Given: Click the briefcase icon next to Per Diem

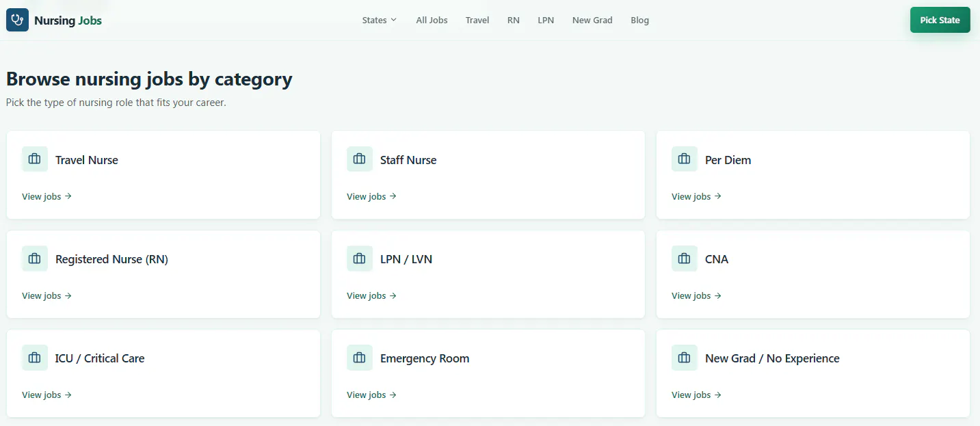Looking at the screenshot, I should click(685, 159).
